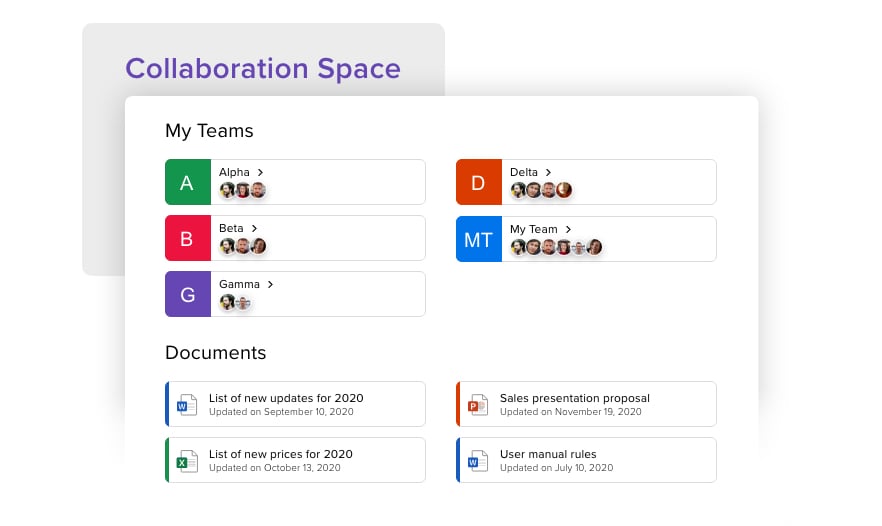Image resolution: width=882 pixels, height=526 pixels.
Task: Open 'User manual rules' document title
Action: [548, 454]
